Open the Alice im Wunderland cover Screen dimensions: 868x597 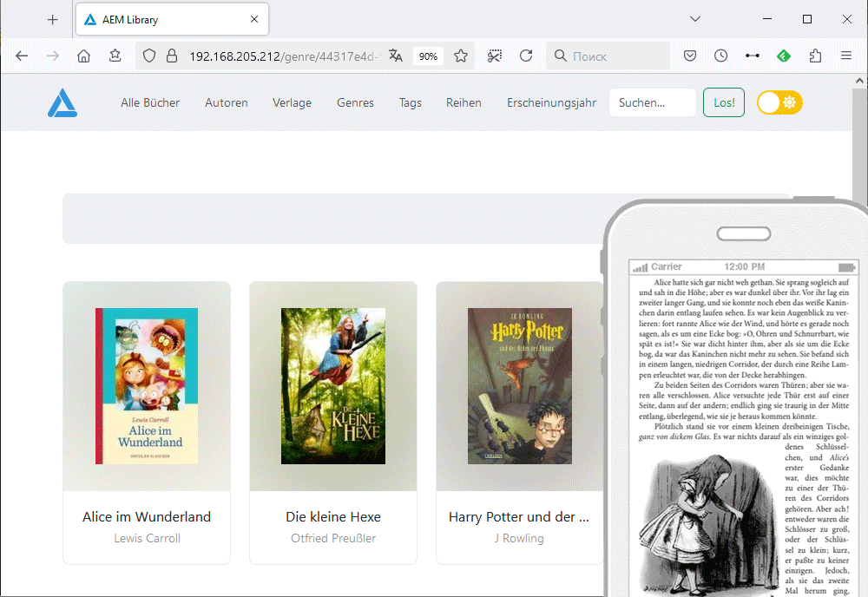[147, 386]
